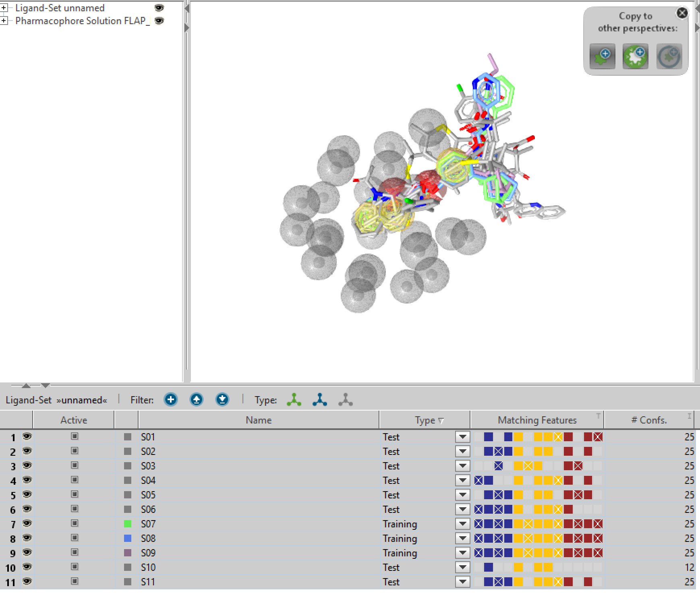Select the green molecule Type icon

[294, 400]
